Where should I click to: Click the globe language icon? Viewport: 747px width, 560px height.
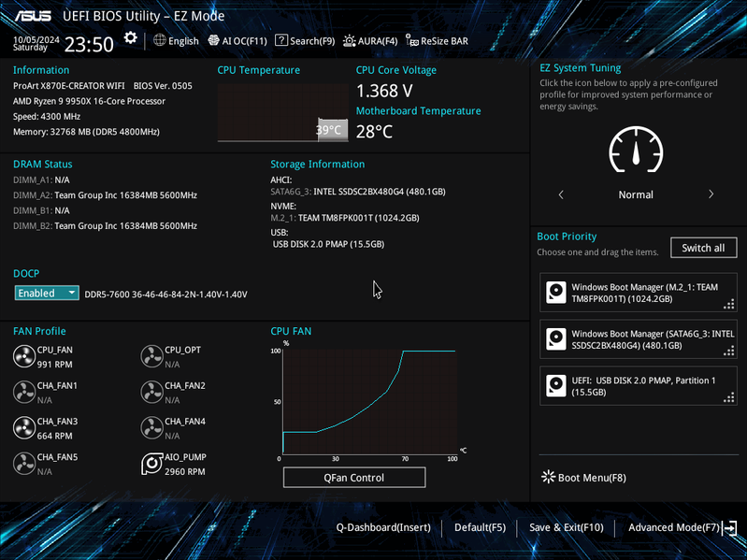point(160,40)
